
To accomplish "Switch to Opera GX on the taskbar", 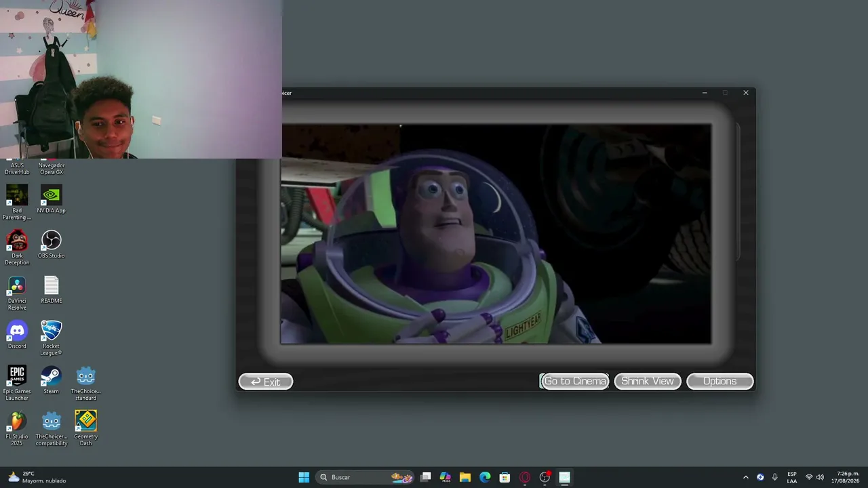I will pyautogui.click(x=525, y=477).
